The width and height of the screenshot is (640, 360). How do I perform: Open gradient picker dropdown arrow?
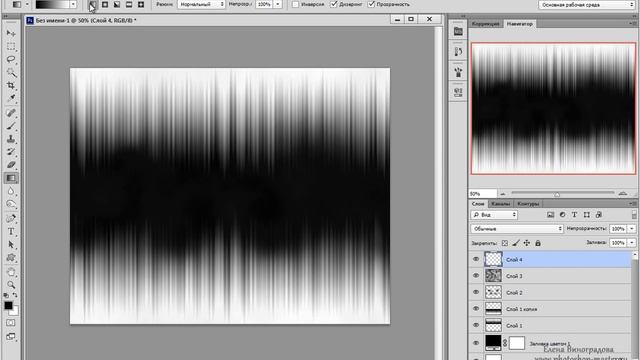(73, 4)
